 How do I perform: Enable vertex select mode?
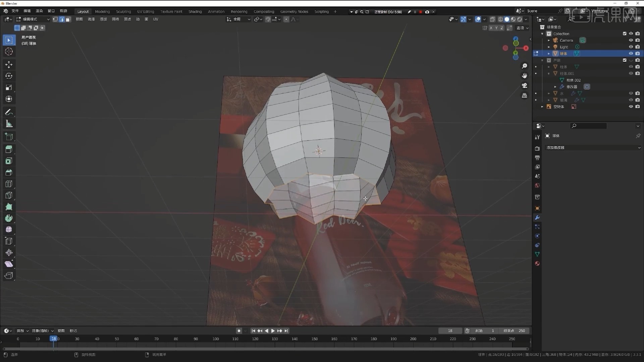[x=56, y=19]
